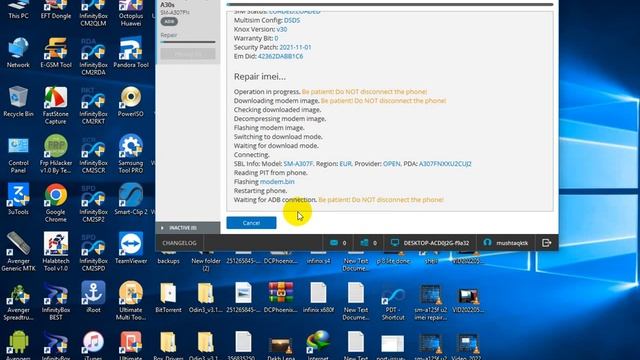
Task: Launch Ultimate Multi Tool shortcut with person icon
Action: [x=131, y=301]
